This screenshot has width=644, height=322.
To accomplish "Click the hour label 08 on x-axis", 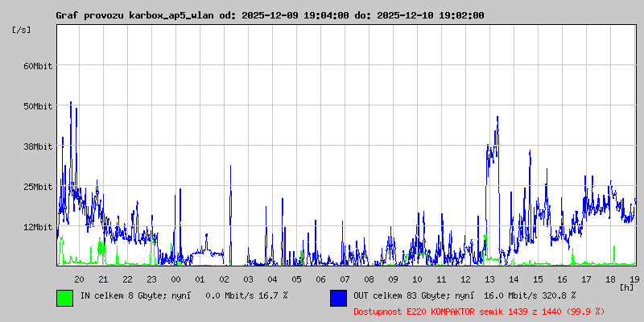I will pyautogui.click(x=369, y=279).
